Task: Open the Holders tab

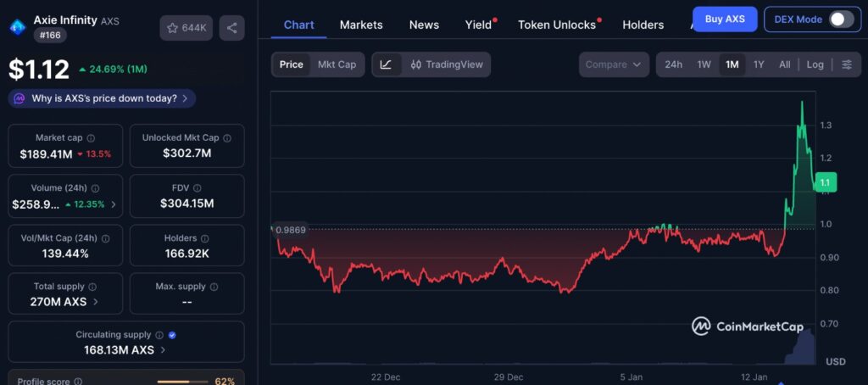Action: point(643,25)
